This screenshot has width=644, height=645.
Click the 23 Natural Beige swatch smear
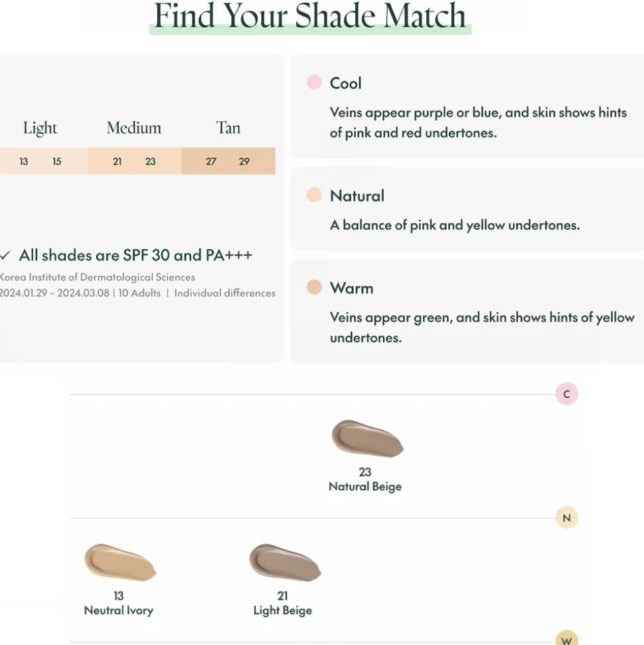tap(367, 438)
